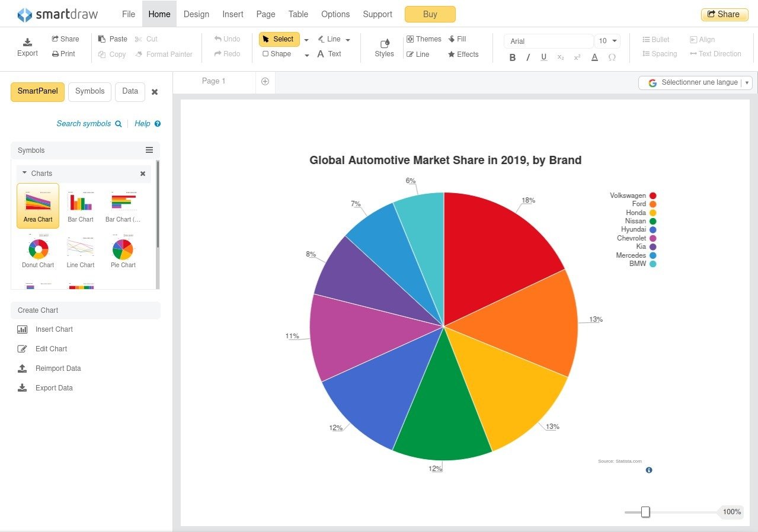758x532 pixels.
Task: Insert a special symbol (omega icon)
Action: coord(612,57)
